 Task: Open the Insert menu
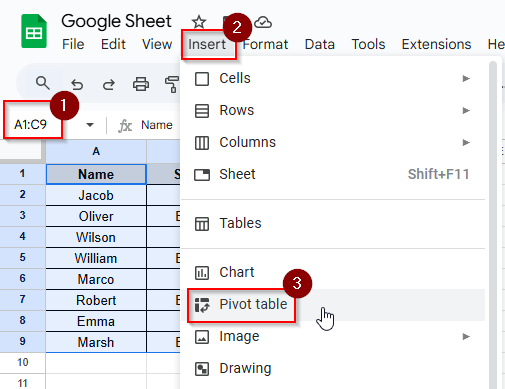point(207,44)
